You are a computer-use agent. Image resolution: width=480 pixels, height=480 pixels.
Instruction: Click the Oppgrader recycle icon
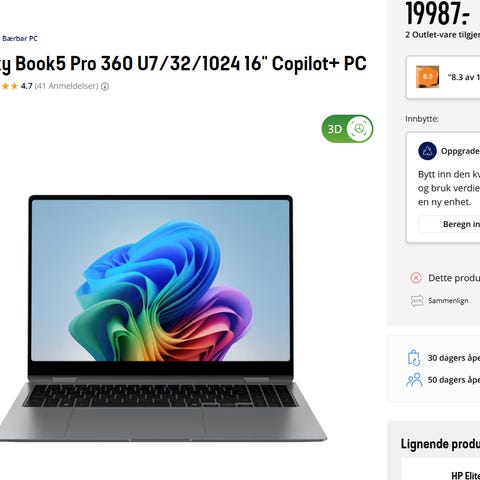pyautogui.click(x=427, y=151)
